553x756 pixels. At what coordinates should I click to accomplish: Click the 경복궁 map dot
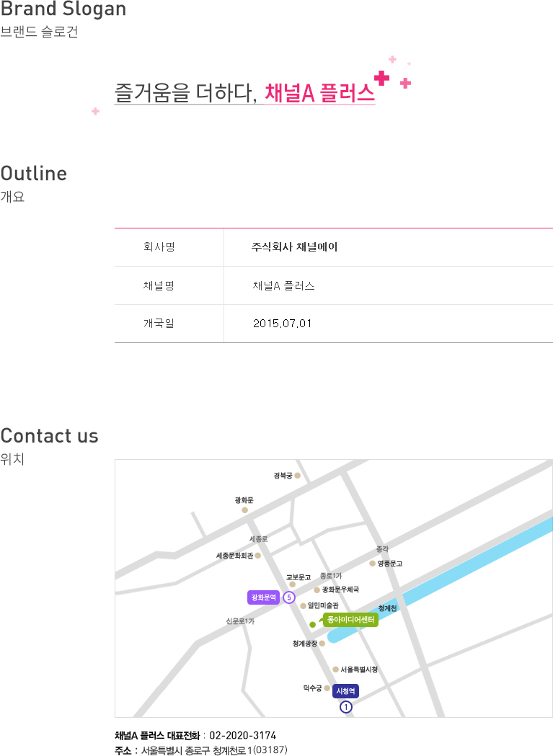(297, 476)
